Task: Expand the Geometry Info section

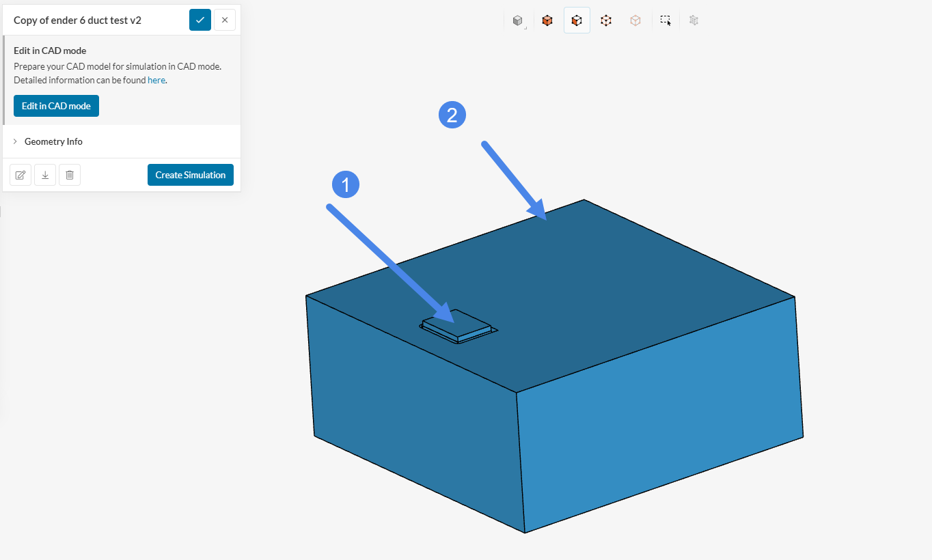Action: pos(122,141)
